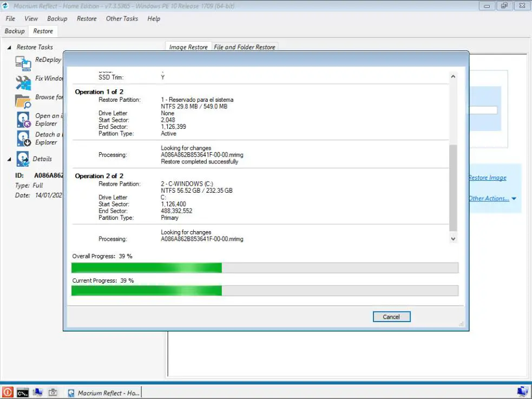Cancel the restore operation

(391, 317)
